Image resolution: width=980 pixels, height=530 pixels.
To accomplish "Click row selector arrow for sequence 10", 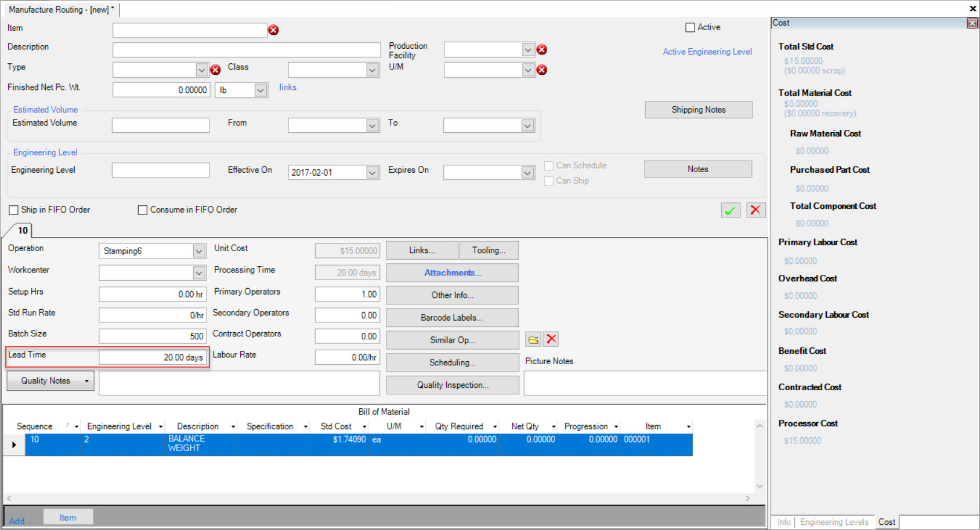I will (x=14, y=445).
